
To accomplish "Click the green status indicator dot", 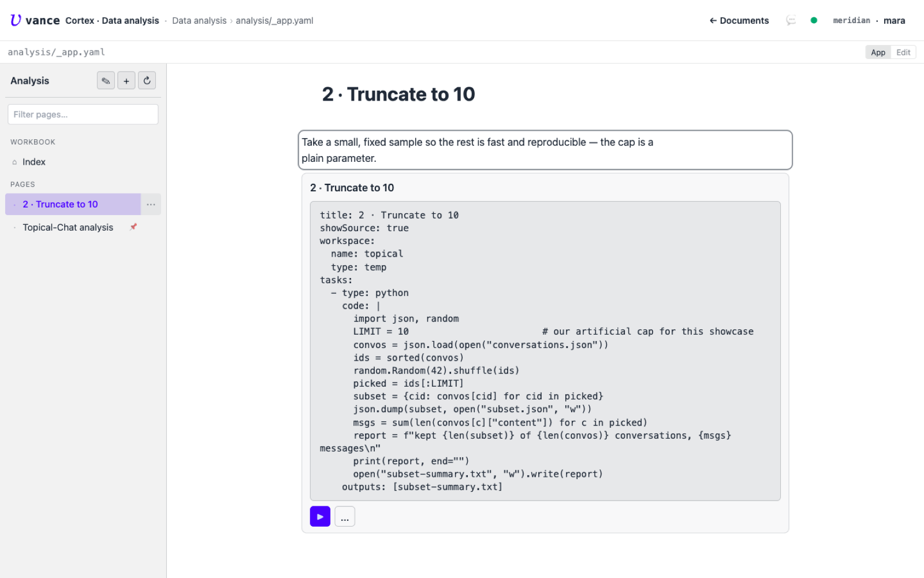I will 814,20.
